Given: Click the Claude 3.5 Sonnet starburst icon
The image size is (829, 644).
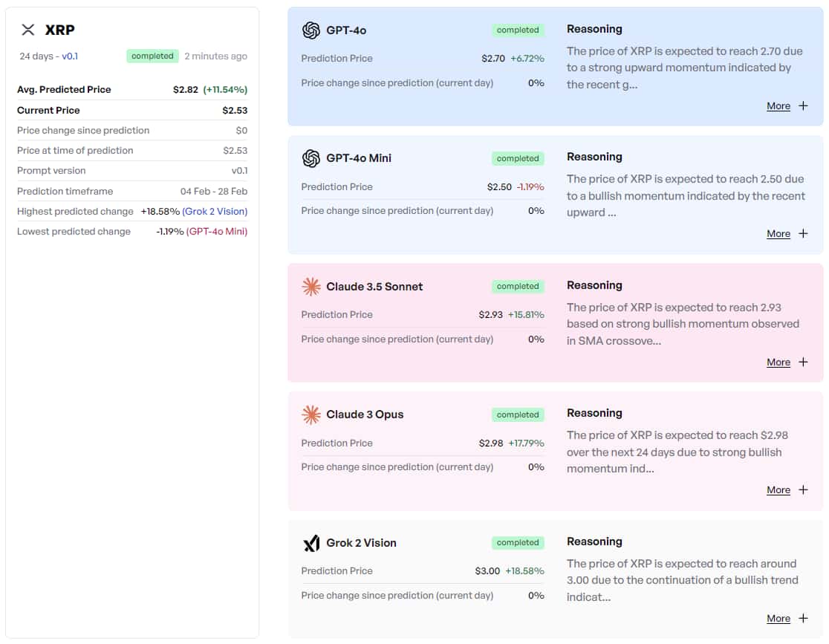Looking at the screenshot, I should tap(311, 287).
